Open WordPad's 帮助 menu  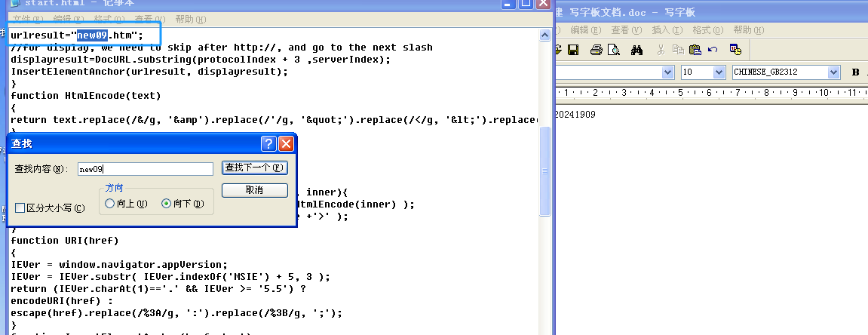748,30
